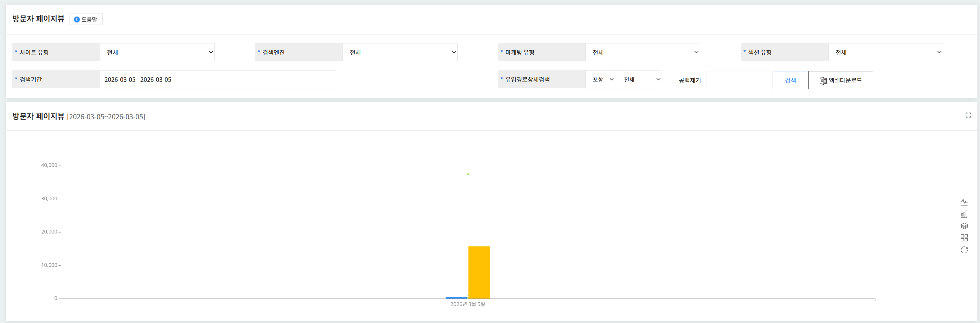Open the 섹션 유형 dropdown

(x=885, y=52)
